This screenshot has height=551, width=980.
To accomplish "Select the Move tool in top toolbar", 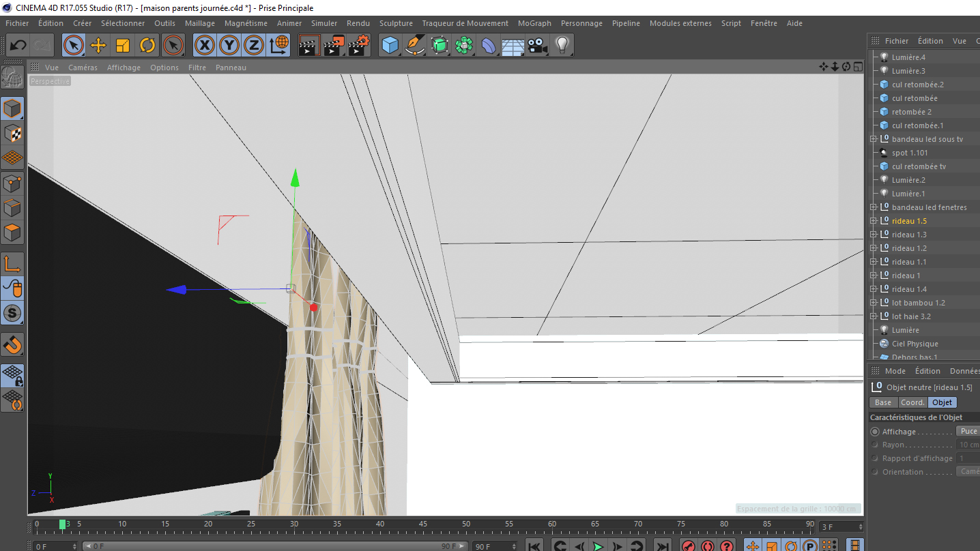I will click(98, 46).
